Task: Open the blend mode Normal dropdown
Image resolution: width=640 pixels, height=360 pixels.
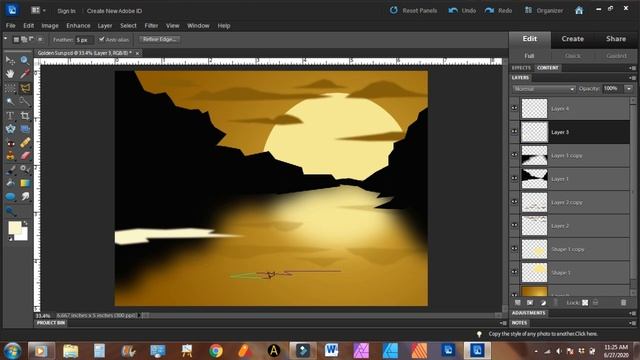Action: (x=544, y=89)
